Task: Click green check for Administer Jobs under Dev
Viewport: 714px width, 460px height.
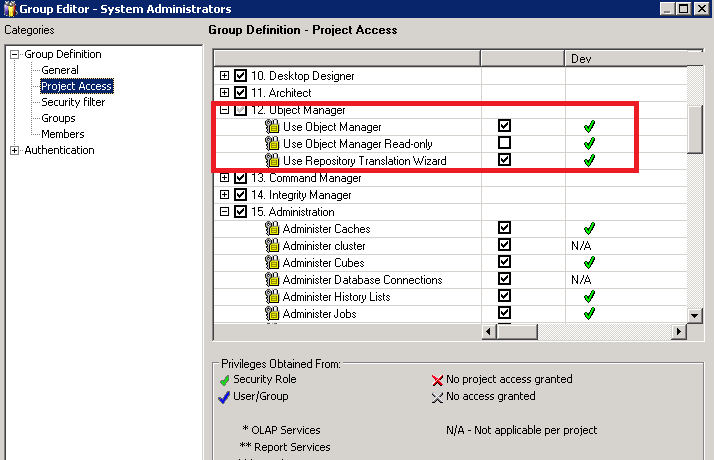Action: pos(589,313)
